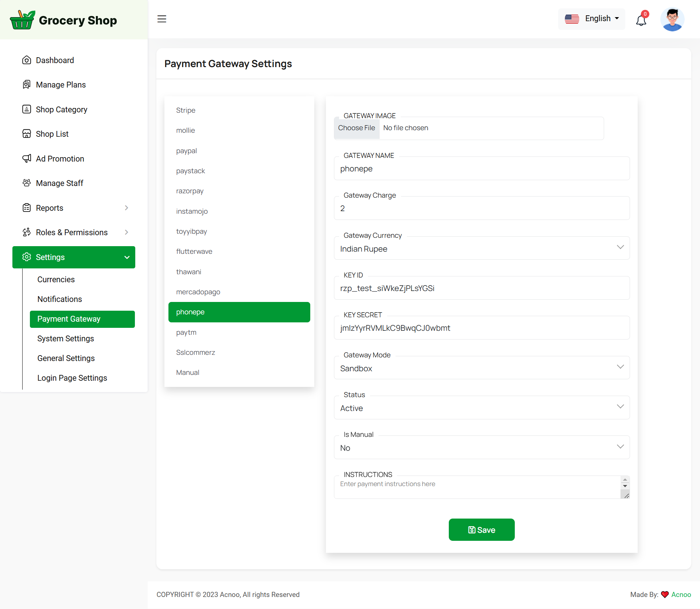
Task: Select the razorpay gateway tab
Action: point(190,191)
